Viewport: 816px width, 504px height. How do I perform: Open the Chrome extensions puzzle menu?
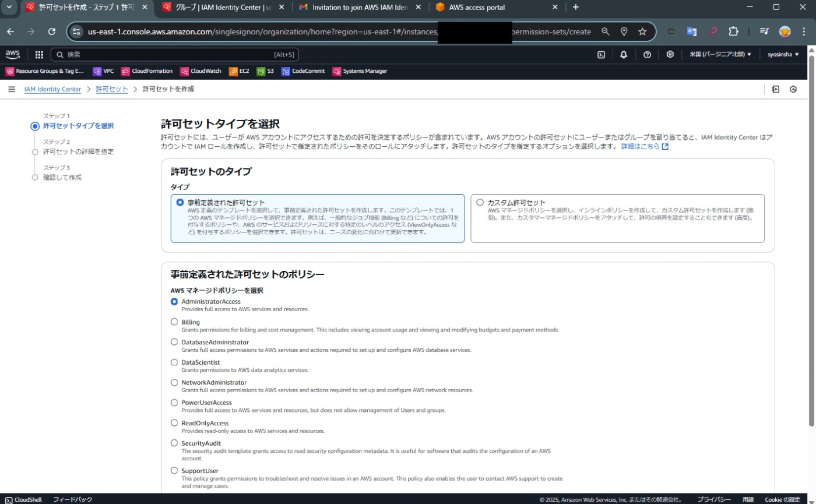734,31
